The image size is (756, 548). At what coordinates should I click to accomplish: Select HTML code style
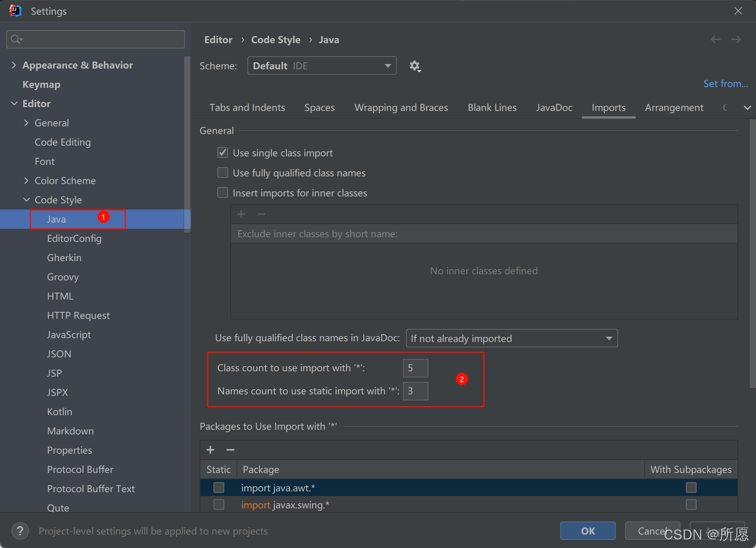click(x=60, y=296)
